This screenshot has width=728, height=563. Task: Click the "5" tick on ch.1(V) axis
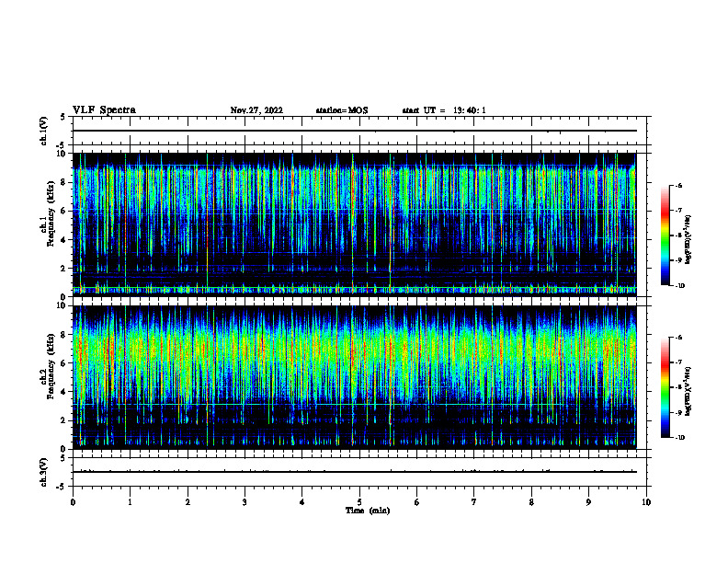point(63,117)
